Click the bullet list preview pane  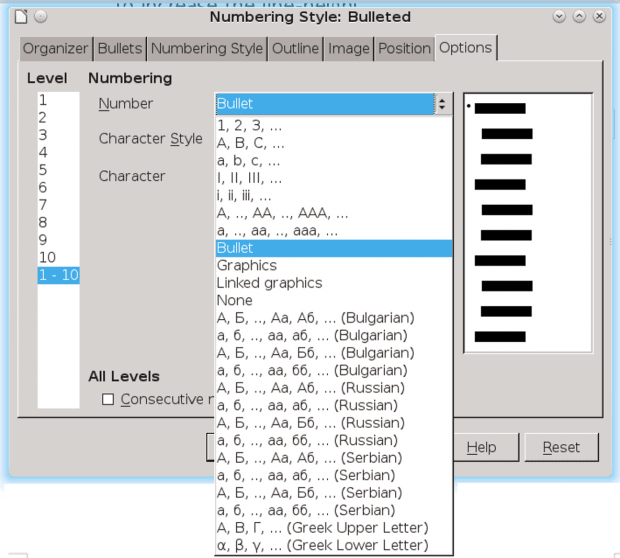[528, 223]
